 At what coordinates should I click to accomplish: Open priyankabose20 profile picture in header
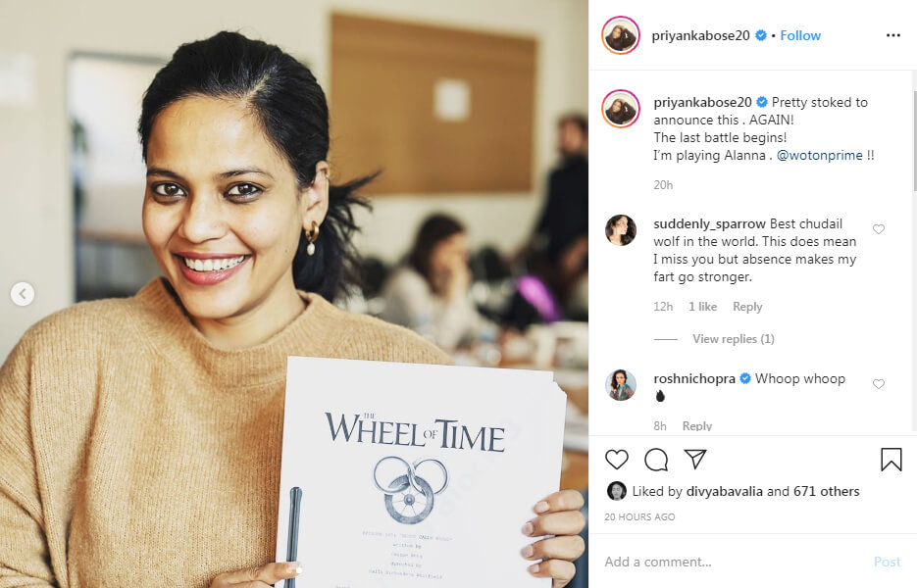[x=621, y=35]
